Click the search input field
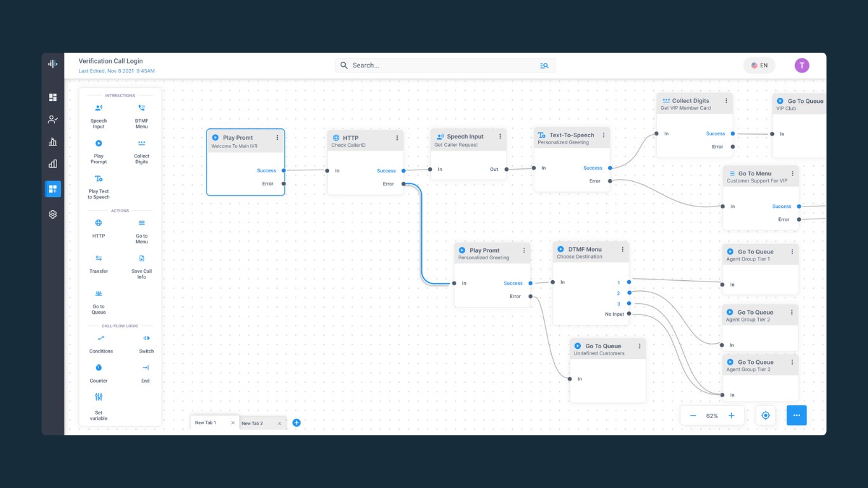868x488 pixels. [x=445, y=65]
